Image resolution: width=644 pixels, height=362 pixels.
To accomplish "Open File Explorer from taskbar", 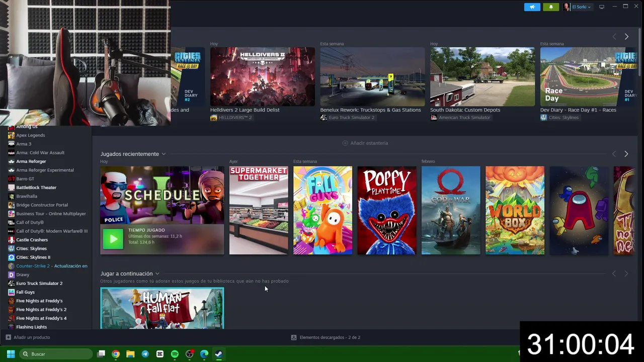I will (x=130, y=354).
